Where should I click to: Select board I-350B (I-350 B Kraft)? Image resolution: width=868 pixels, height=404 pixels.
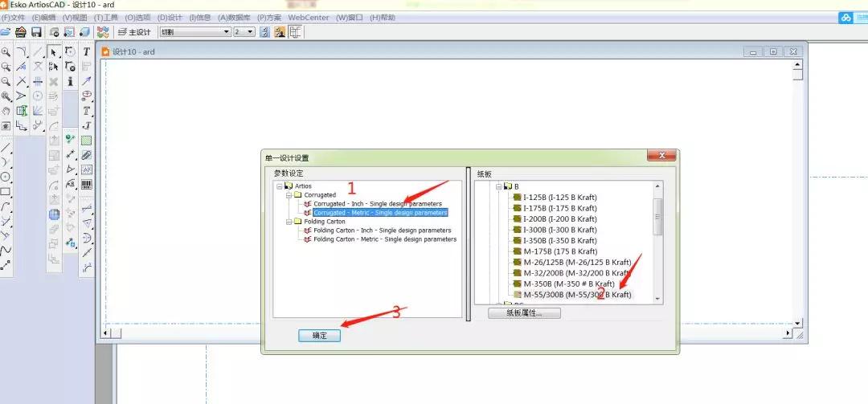(x=560, y=241)
